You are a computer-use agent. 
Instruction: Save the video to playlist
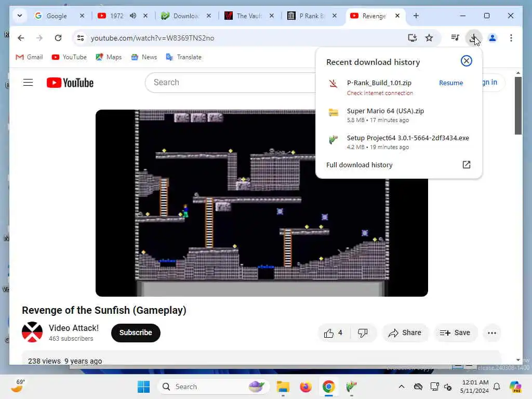click(455, 333)
